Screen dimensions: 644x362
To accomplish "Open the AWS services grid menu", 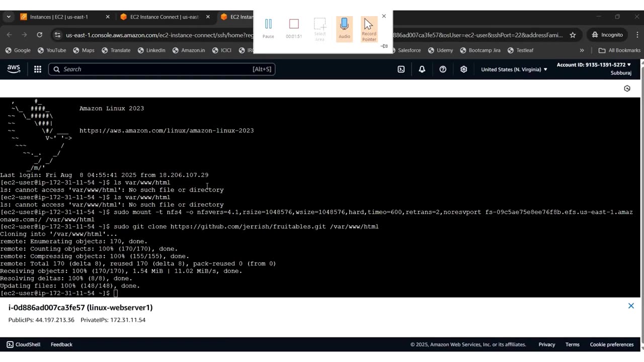I will pyautogui.click(x=38, y=69).
